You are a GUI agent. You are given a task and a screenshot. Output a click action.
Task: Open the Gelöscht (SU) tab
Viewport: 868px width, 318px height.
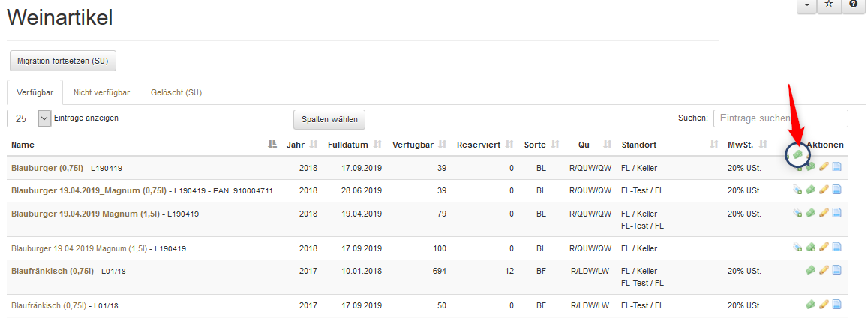(x=176, y=92)
